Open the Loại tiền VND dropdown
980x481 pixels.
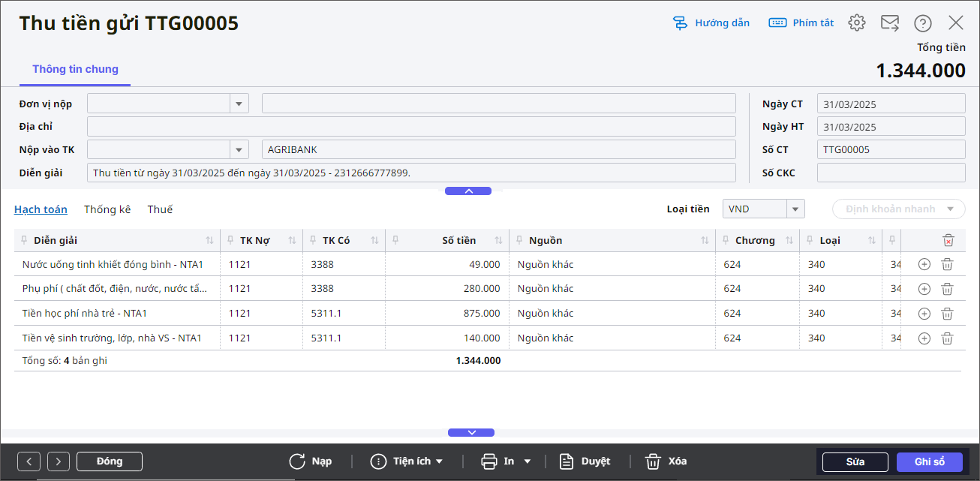795,209
